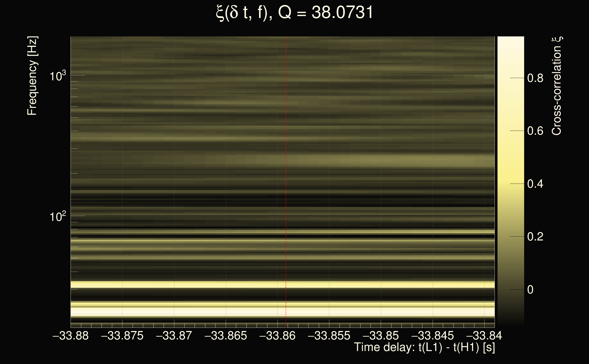The width and height of the screenshot is (589, 364).
Task: Click the Cross-correlation ξ colorbar title
Action: pyautogui.click(x=556, y=86)
